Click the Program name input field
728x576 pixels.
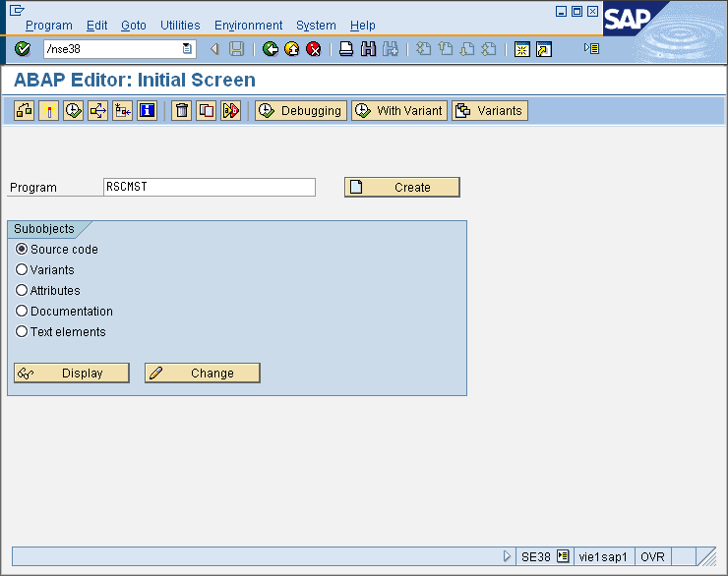coord(209,187)
